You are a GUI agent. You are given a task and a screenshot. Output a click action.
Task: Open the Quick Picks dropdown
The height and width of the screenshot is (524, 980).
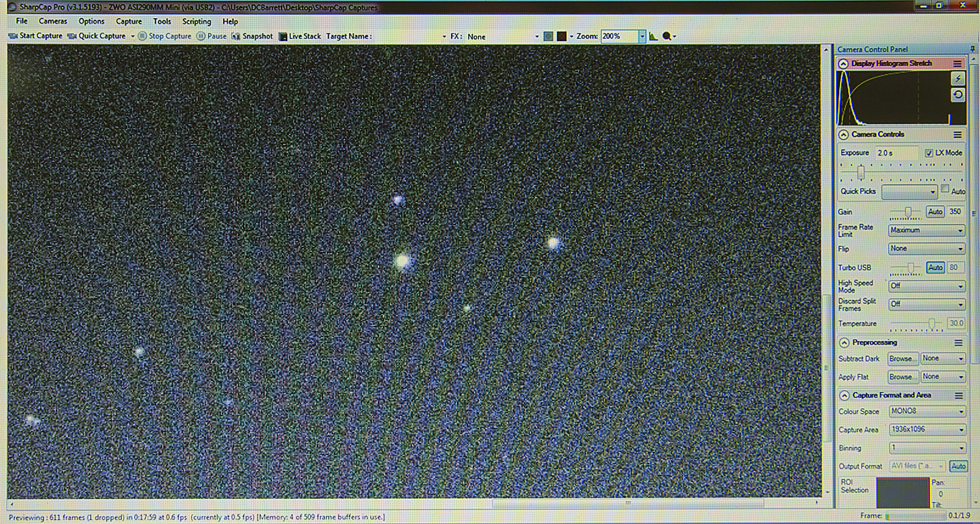click(909, 192)
